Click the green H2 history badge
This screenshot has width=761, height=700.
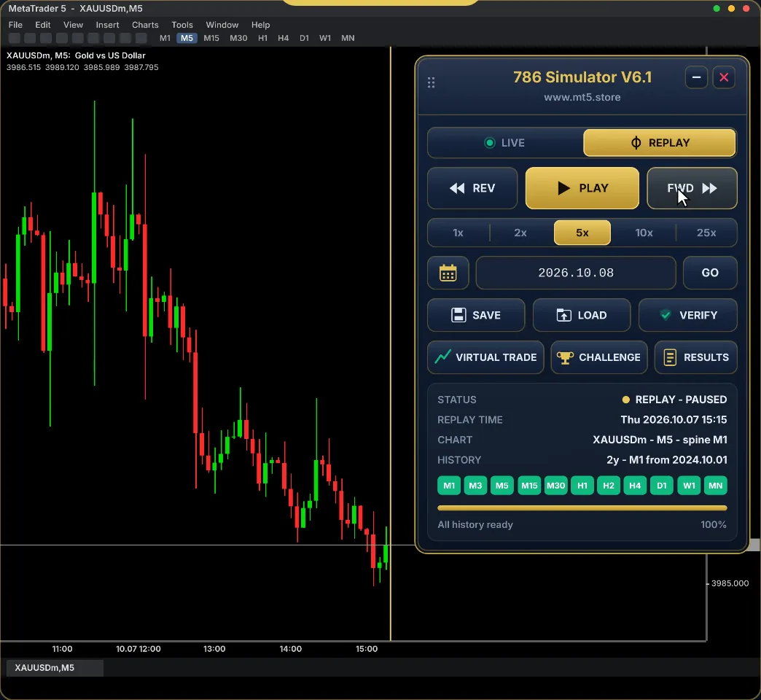pos(609,486)
